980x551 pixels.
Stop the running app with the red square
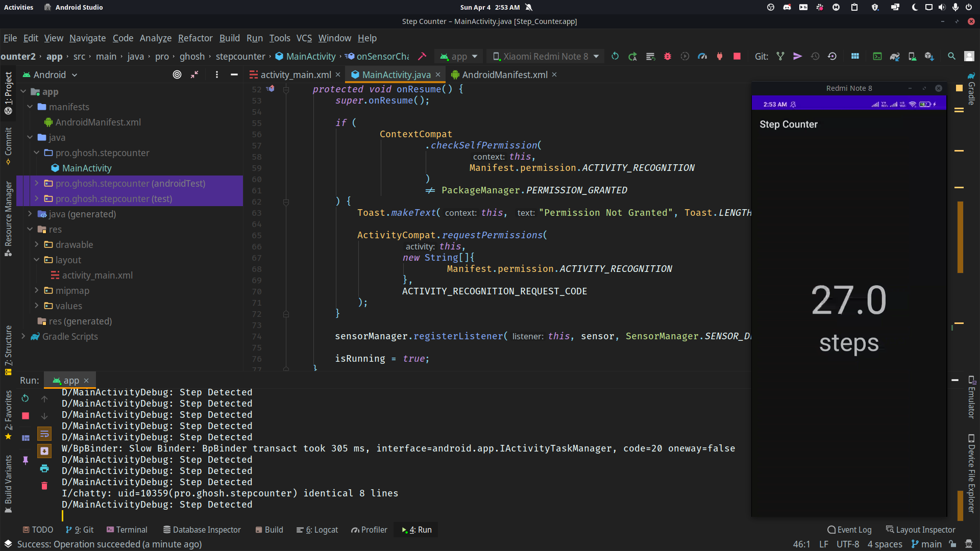pos(737,56)
